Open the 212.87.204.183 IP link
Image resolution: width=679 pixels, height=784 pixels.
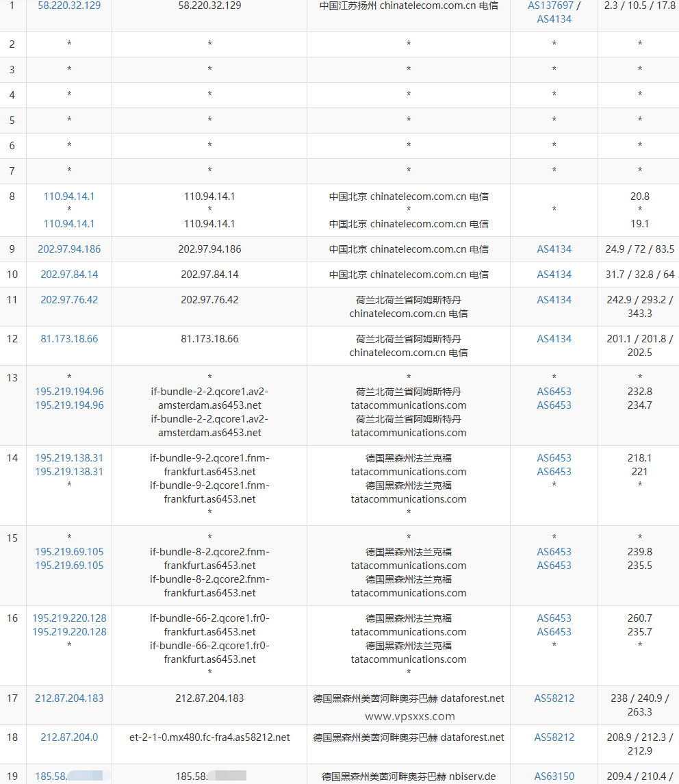[69, 698]
